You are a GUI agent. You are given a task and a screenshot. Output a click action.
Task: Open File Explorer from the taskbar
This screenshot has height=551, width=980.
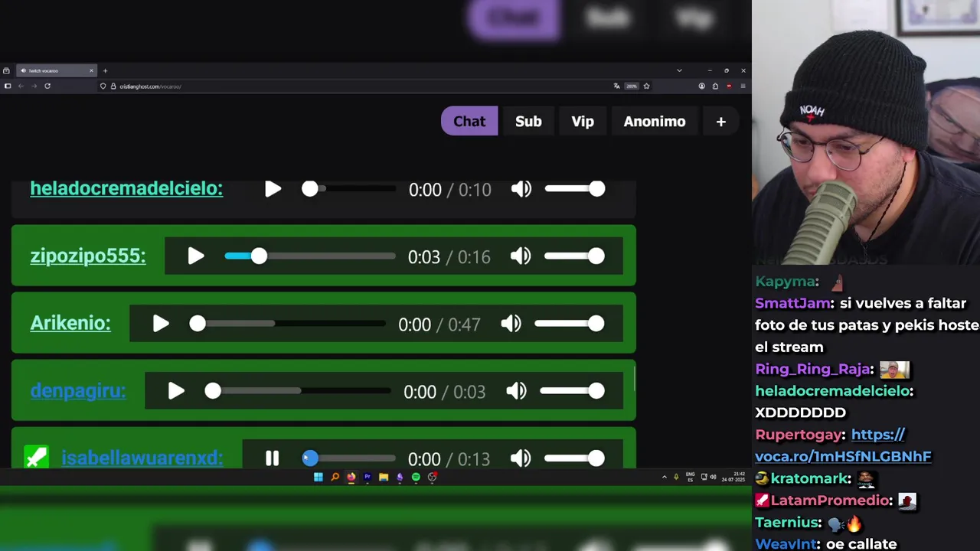pos(384,477)
